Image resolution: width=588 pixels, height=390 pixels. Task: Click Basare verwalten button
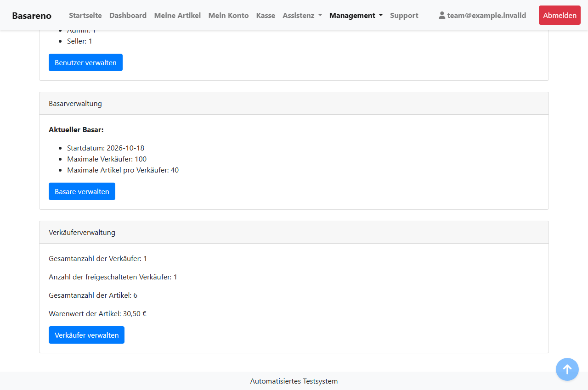[x=82, y=191]
